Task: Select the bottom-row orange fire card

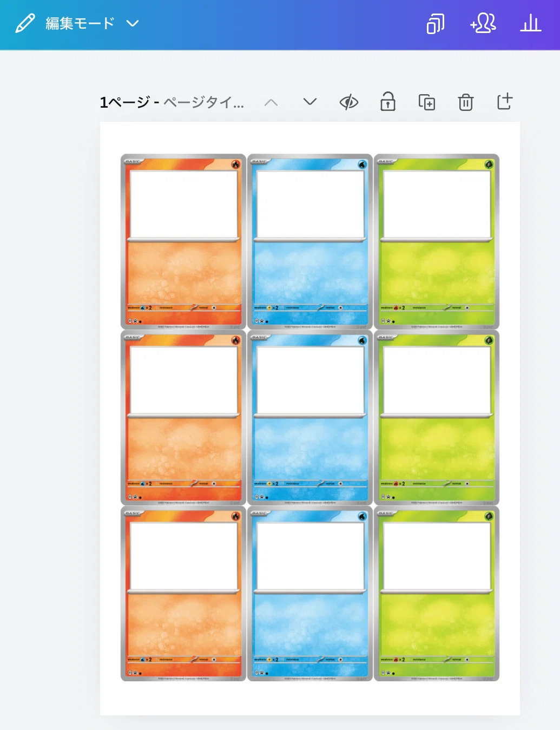Action: pos(183,593)
